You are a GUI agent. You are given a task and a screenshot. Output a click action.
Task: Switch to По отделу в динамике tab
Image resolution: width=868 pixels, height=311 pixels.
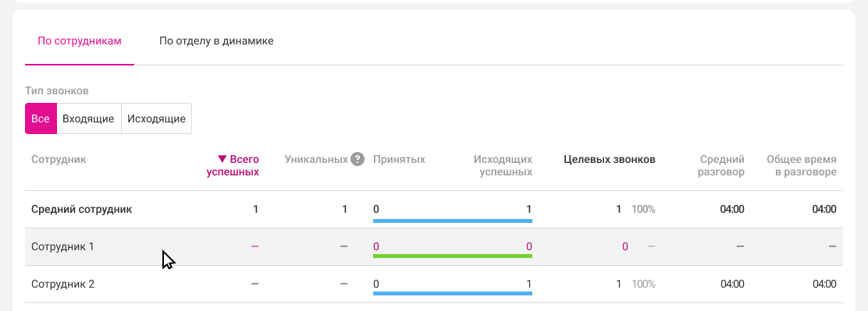click(x=216, y=41)
